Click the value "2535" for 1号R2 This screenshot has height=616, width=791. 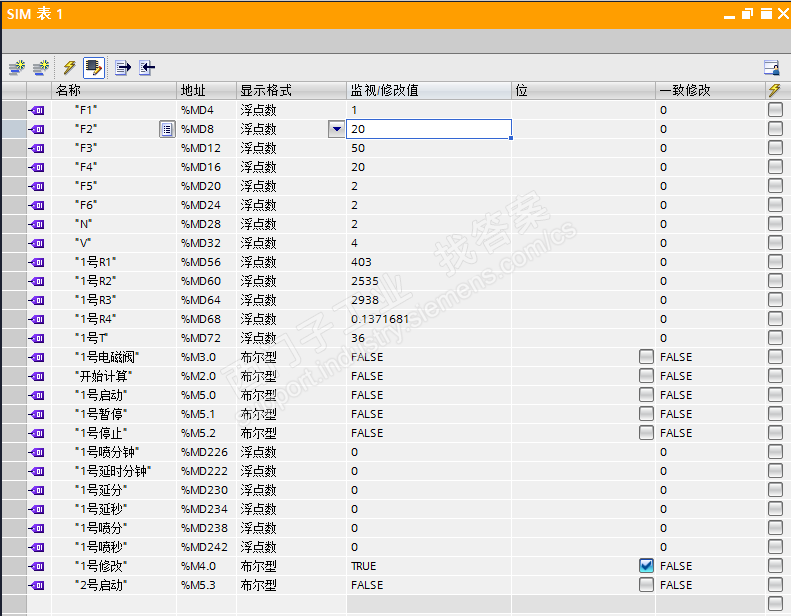coord(365,281)
